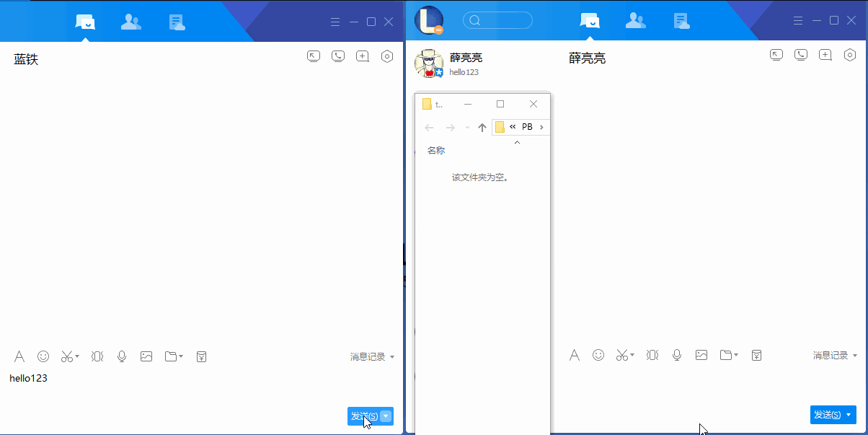Record a voice message in 薛亮亮 chat
The image size is (868, 435).
click(677, 355)
